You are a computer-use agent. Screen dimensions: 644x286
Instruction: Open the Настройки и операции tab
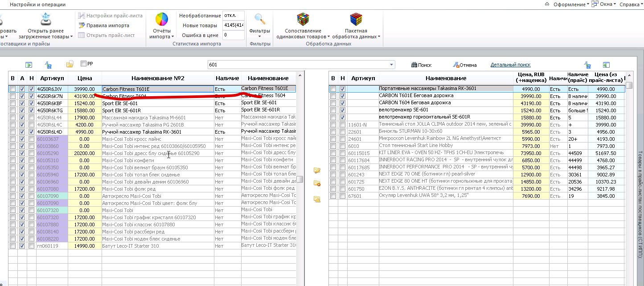tap(37, 4)
